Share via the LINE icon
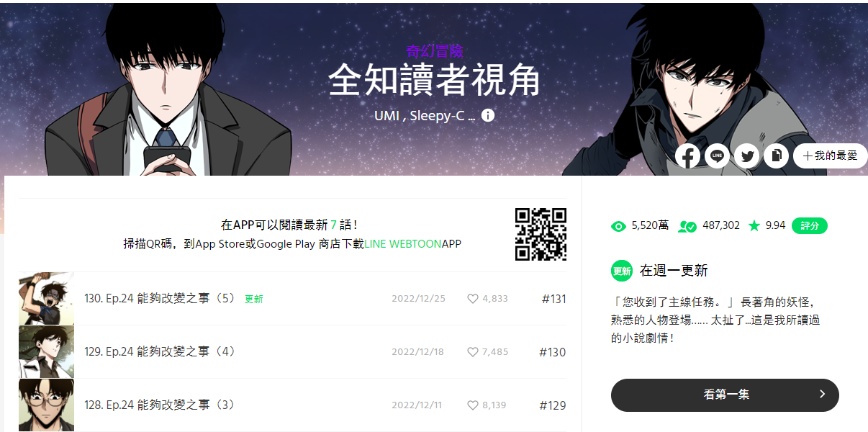The width and height of the screenshot is (868, 432). 718,156
